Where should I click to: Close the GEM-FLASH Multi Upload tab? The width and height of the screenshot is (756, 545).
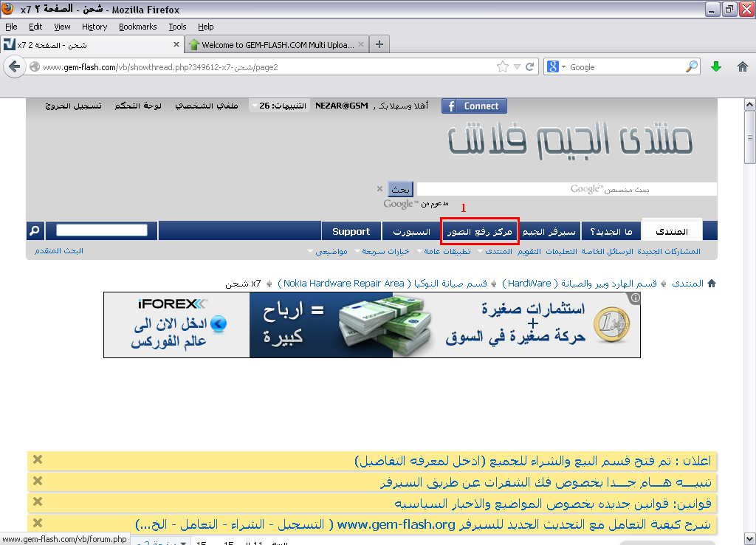[x=360, y=44]
